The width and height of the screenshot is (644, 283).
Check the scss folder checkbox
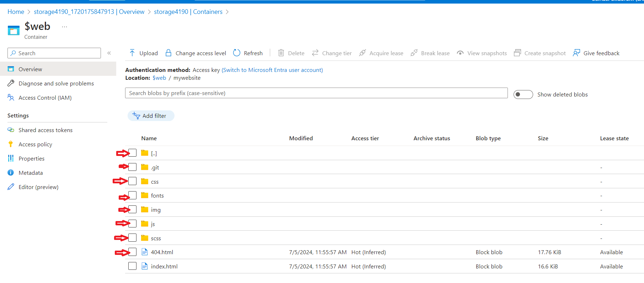[133, 238]
